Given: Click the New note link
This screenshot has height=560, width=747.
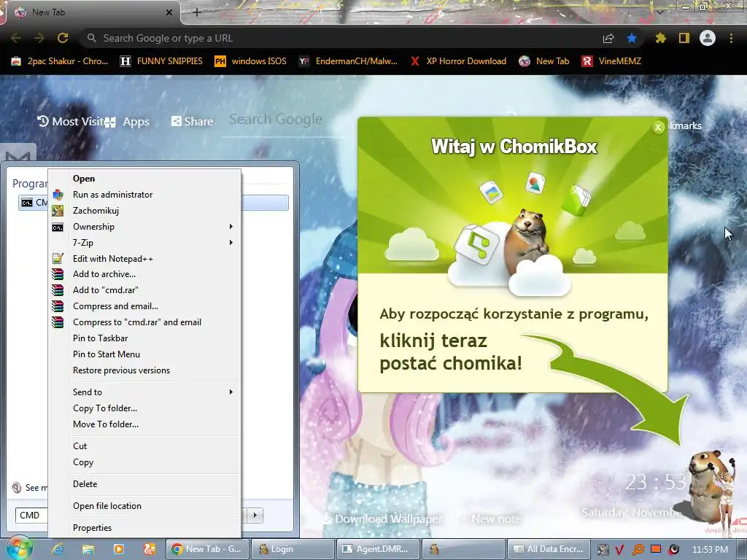Looking at the screenshot, I should (491, 519).
